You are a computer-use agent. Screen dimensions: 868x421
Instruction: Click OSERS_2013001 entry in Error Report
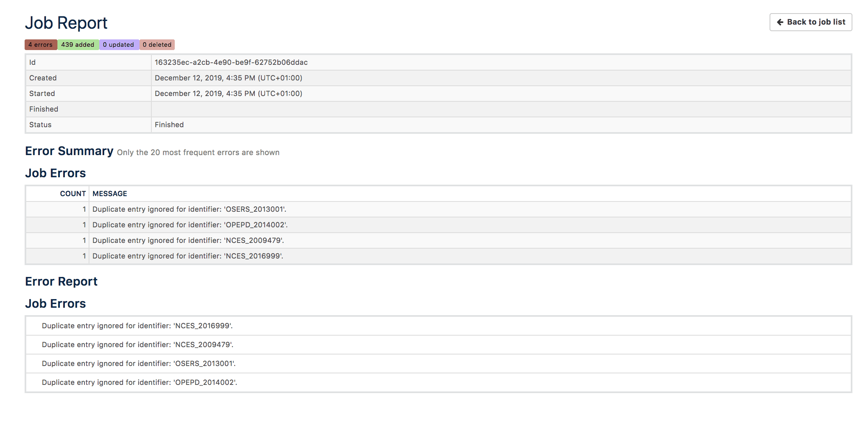point(139,364)
